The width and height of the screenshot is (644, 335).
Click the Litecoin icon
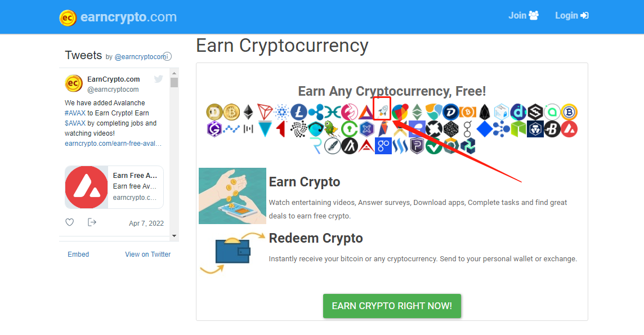pos(298,112)
